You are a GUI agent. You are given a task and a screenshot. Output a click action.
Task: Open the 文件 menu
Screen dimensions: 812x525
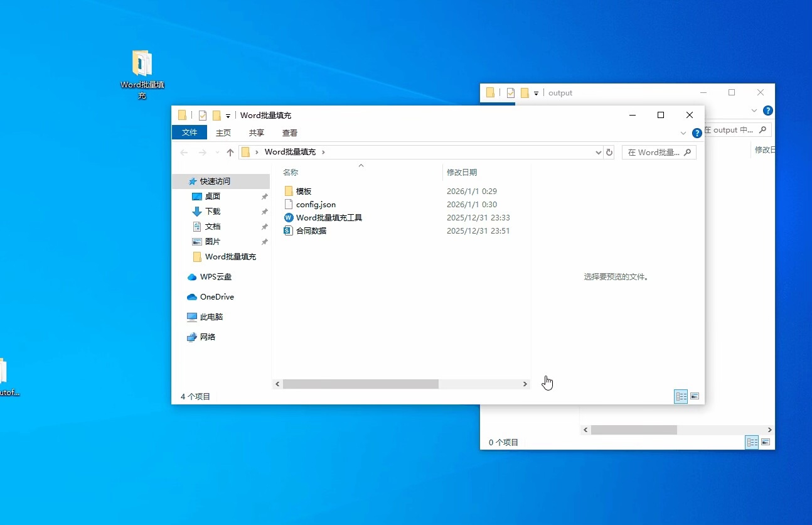coord(190,133)
